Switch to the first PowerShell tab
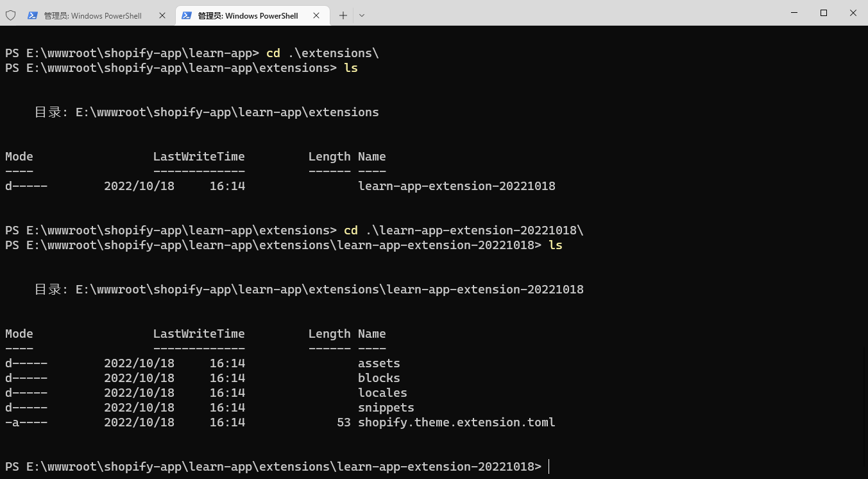 (x=92, y=15)
